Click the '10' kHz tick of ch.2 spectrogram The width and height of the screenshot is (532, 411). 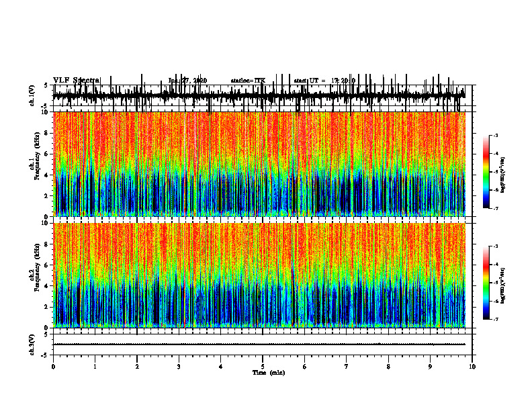click(45, 223)
